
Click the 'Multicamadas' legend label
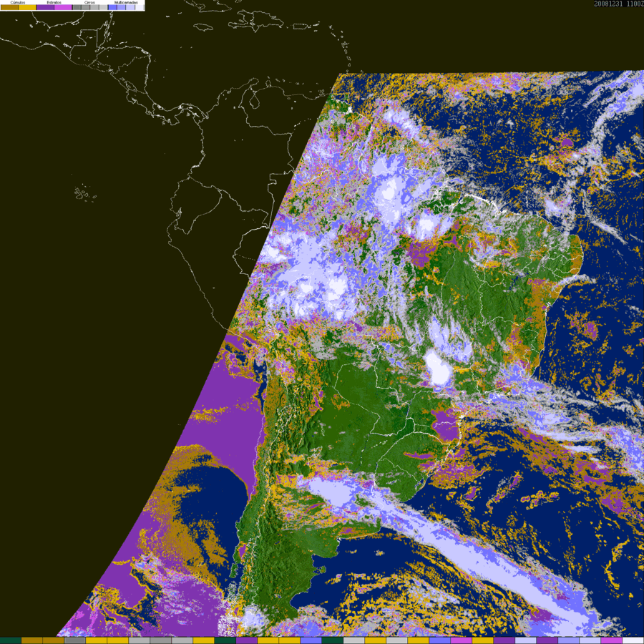126,2
